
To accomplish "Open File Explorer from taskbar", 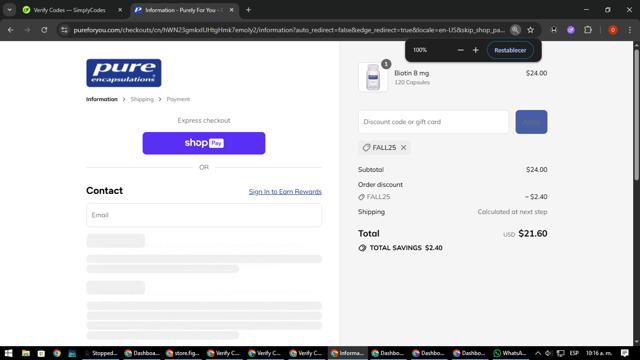I will pos(26,353).
